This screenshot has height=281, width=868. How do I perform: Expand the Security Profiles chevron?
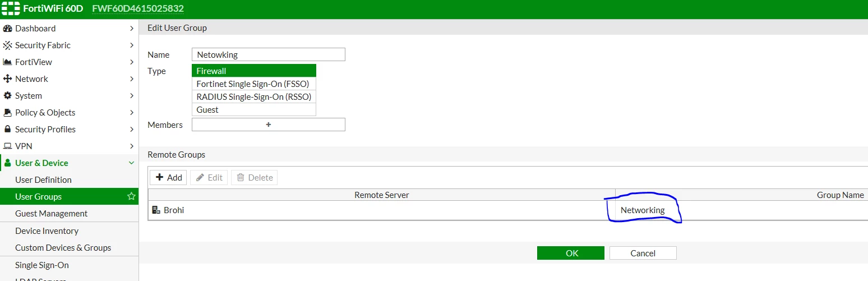(132, 130)
